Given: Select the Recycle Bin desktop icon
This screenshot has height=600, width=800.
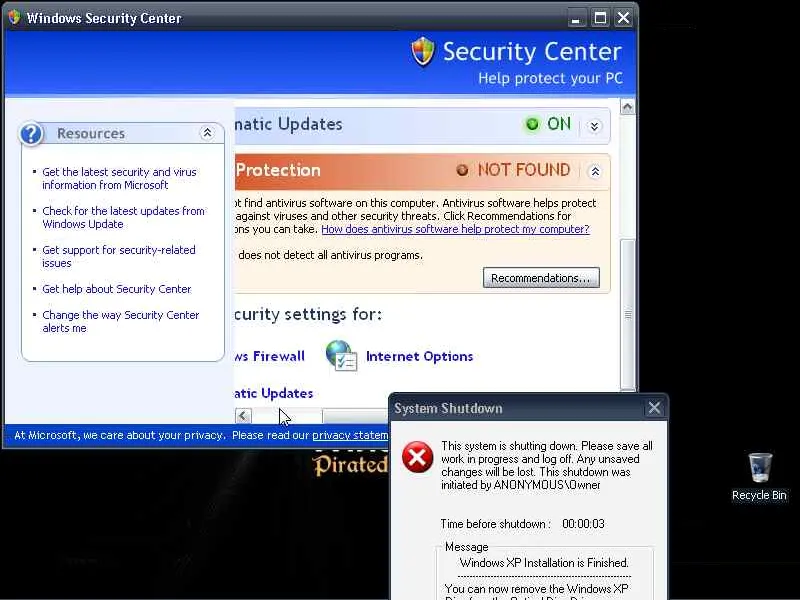Looking at the screenshot, I should (759, 477).
